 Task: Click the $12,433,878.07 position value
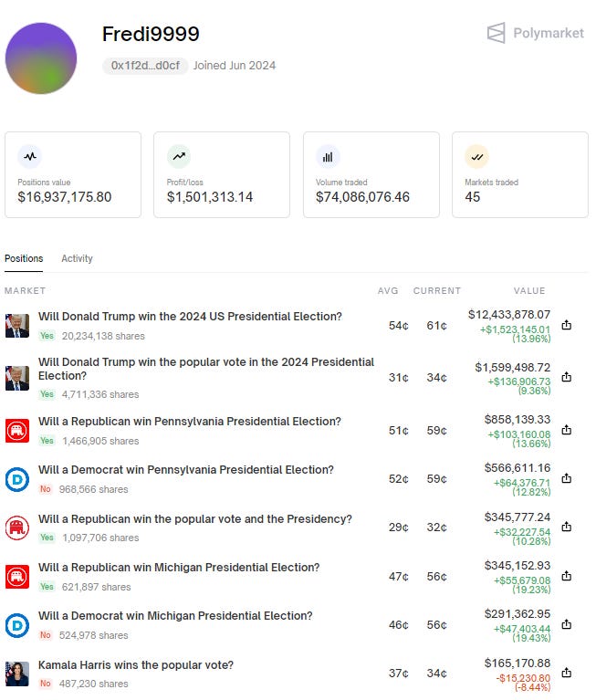click(x=509, y=314)
